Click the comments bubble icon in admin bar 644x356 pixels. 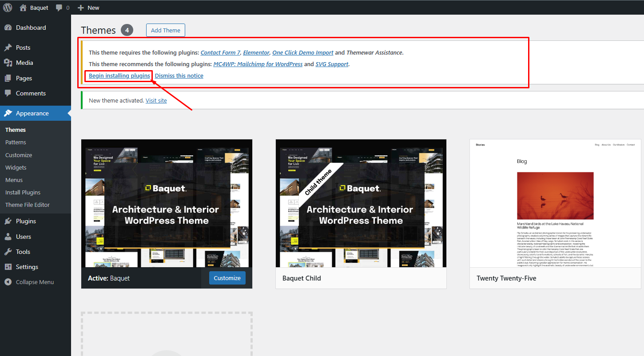[59, 8]
